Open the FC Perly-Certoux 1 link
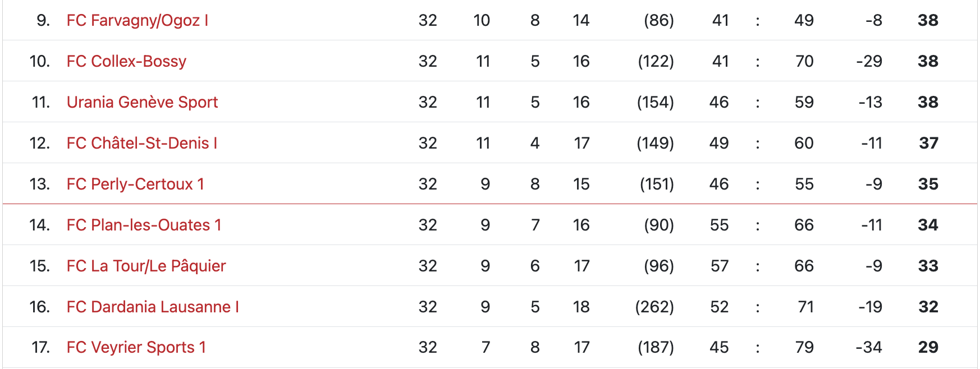Image resolution: width=980 pixels, height=369 pixels. (135, 184)
